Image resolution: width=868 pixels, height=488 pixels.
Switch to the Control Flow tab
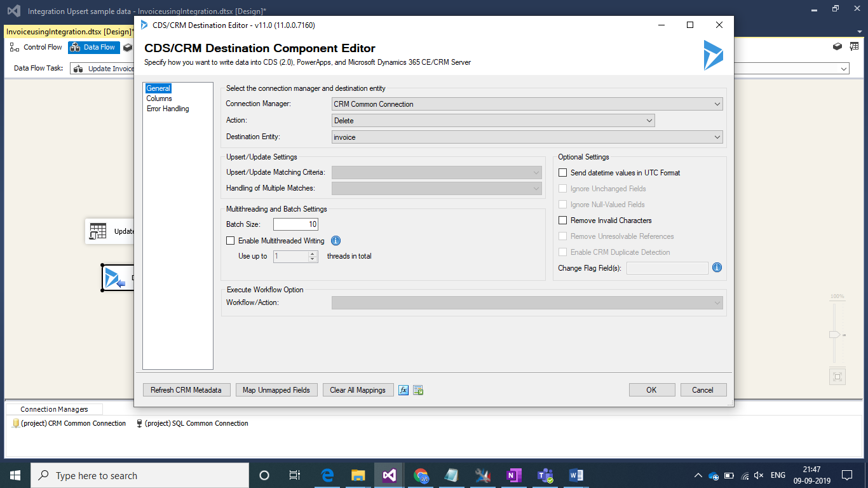pos(36,47)
